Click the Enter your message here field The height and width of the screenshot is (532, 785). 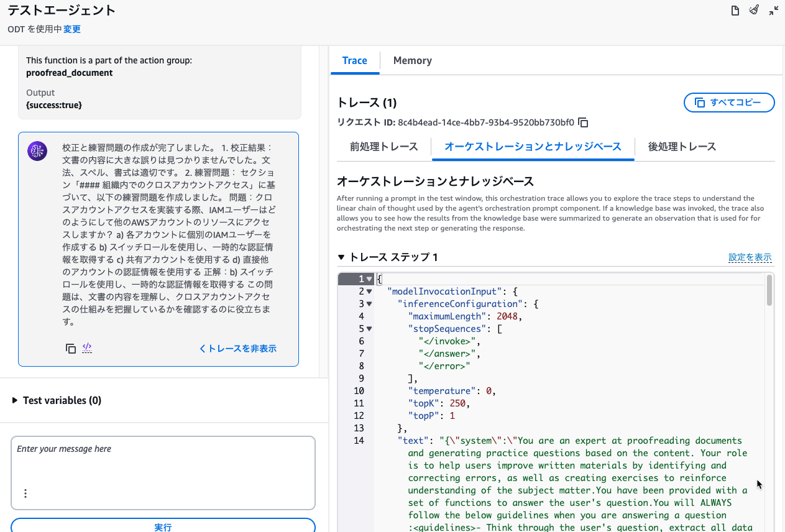click(x=163, y=472)
